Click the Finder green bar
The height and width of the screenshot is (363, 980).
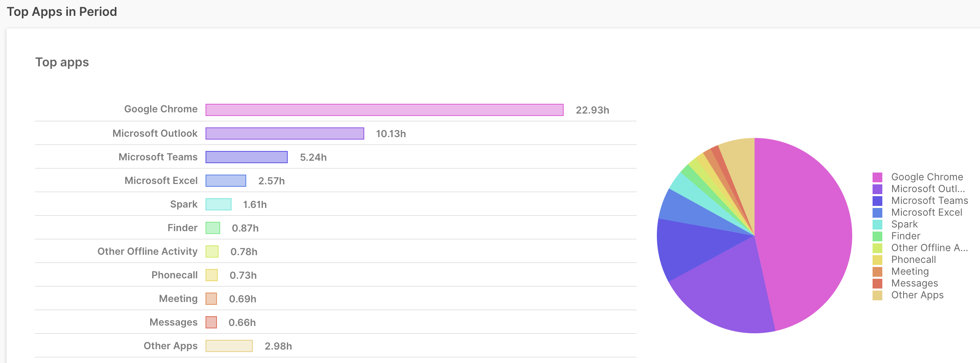pyautogui.click(x=213, y=228)
